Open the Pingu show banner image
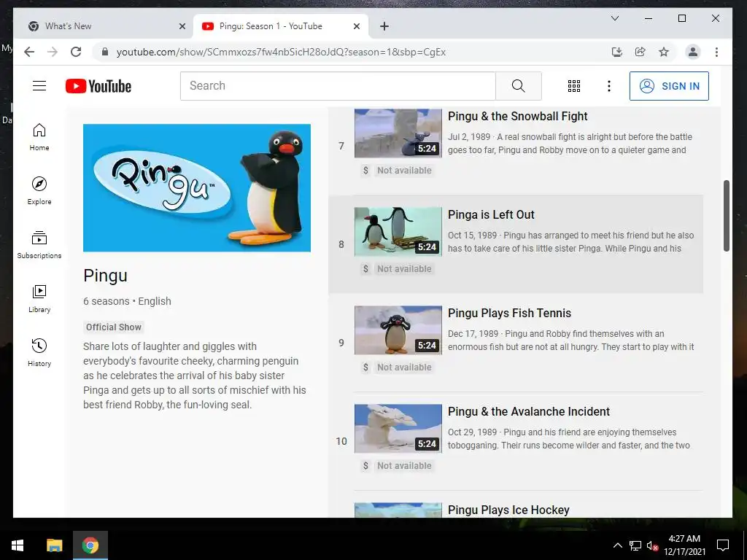The height and width of the screenshot is (560, 747). (x=197, y=187)
